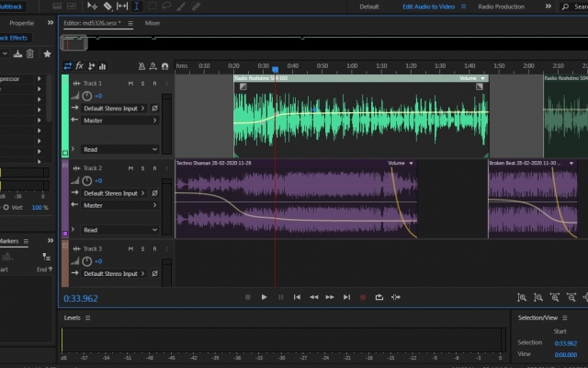Viewport: 588px width, 368px height.
Task: Mute Track 3 with M button
Action: point(130,249)
